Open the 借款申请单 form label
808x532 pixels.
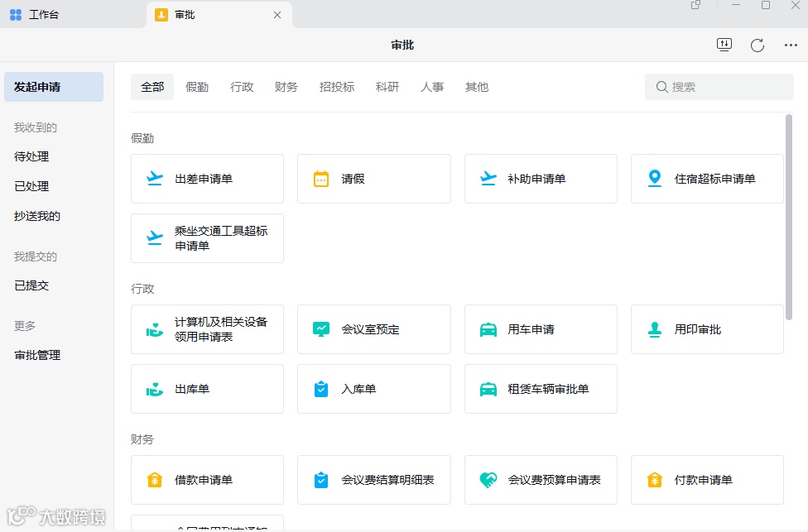point(204,480)
